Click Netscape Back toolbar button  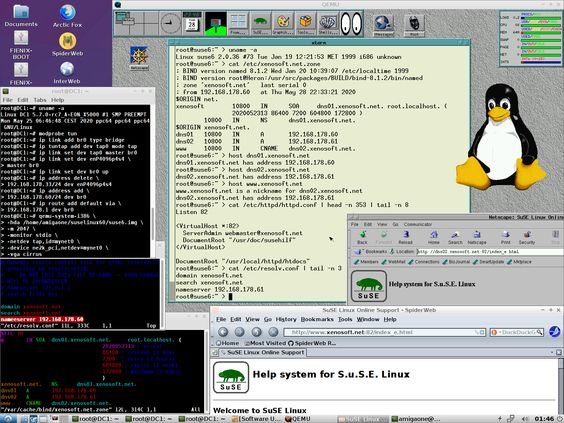coord(362,238)
